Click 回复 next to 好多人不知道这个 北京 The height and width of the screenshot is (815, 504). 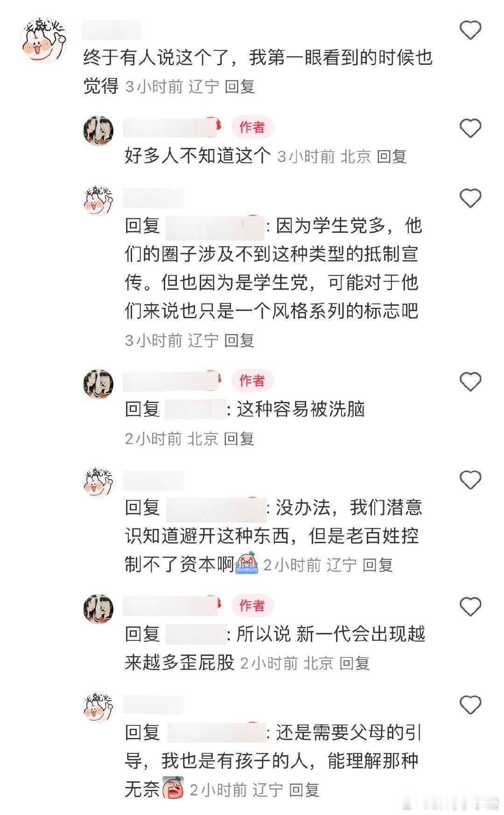coord(392,157)
